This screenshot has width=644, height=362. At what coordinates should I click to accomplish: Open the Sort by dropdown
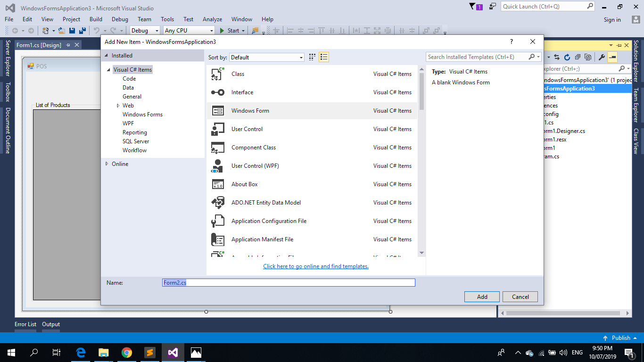click(267, 58)
